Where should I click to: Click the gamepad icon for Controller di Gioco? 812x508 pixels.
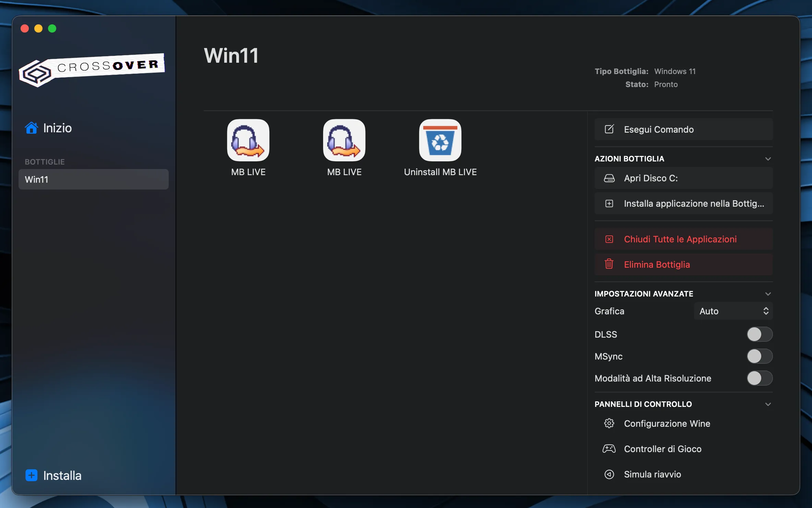coord(609,449)
